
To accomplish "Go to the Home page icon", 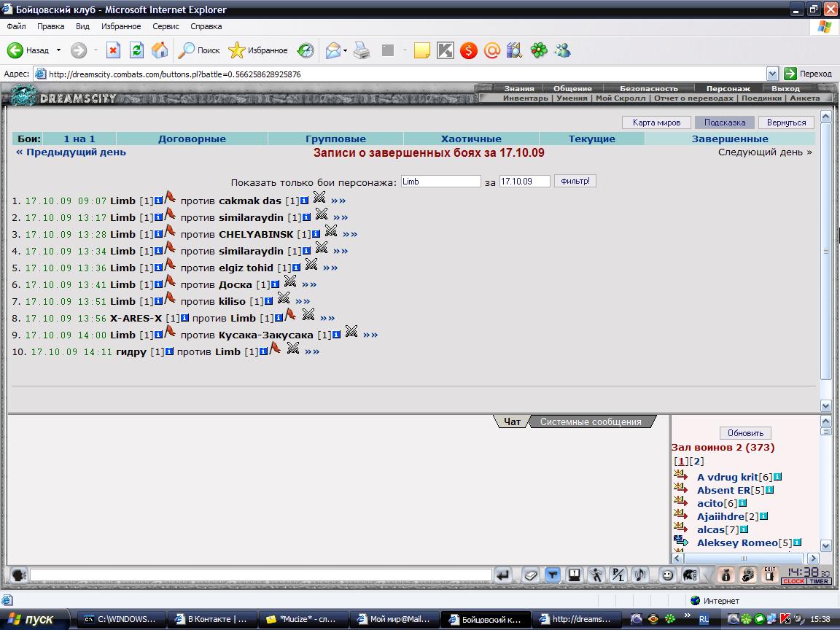I will [160, 50].
